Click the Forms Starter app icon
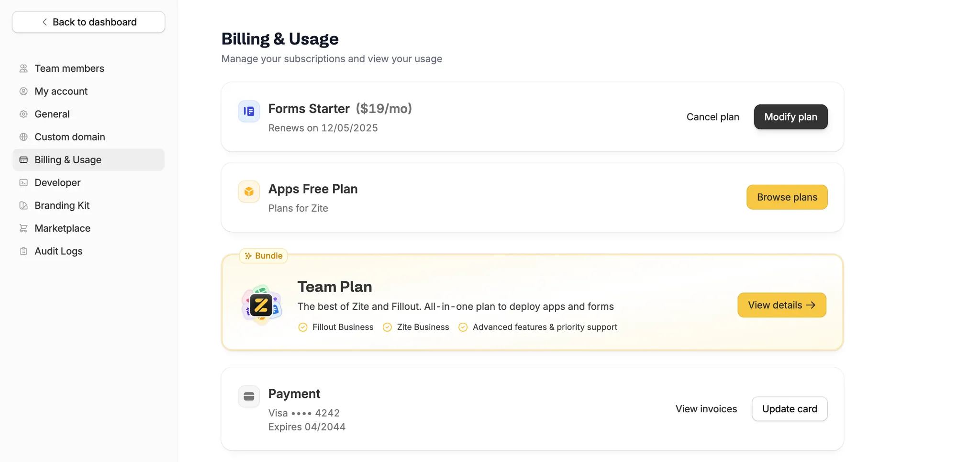980x462 pixels. (x=249, y=111)
